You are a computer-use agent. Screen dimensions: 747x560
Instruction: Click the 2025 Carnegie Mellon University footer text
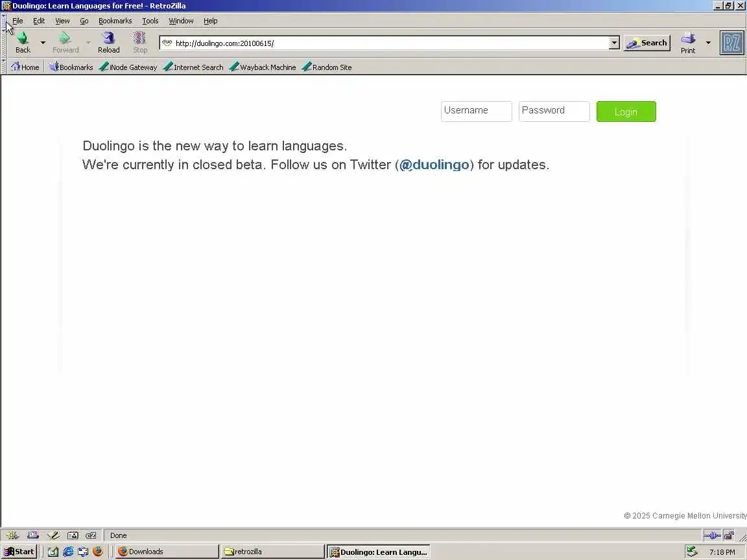tap(685, 516)
